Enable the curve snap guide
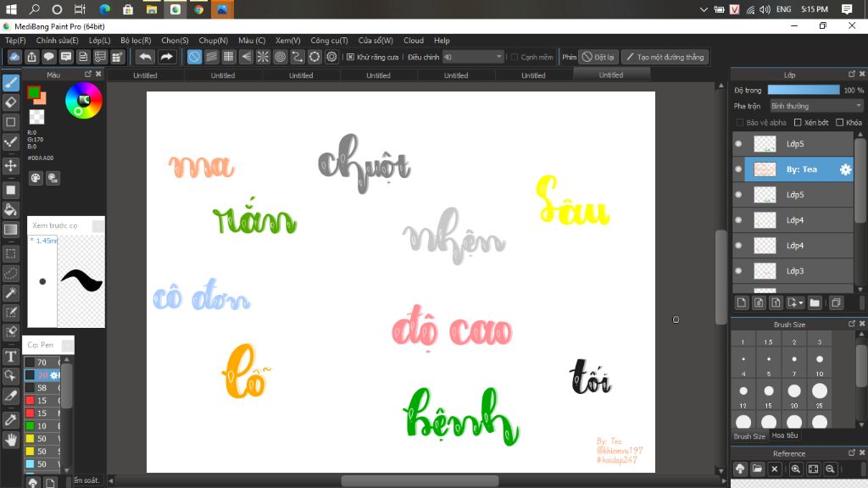The width and height of the screenshot is (868, 488). [x=298, y=57]
